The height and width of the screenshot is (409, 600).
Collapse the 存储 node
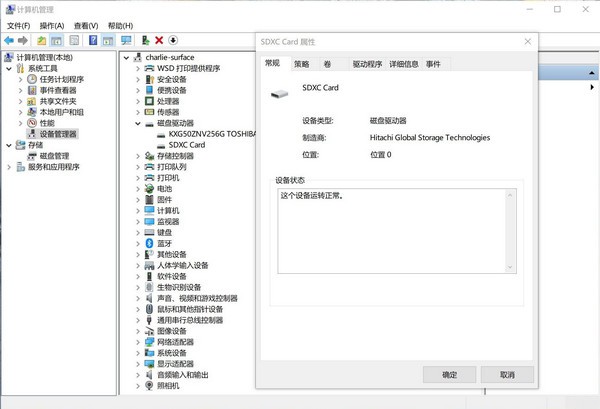point(9,145)
